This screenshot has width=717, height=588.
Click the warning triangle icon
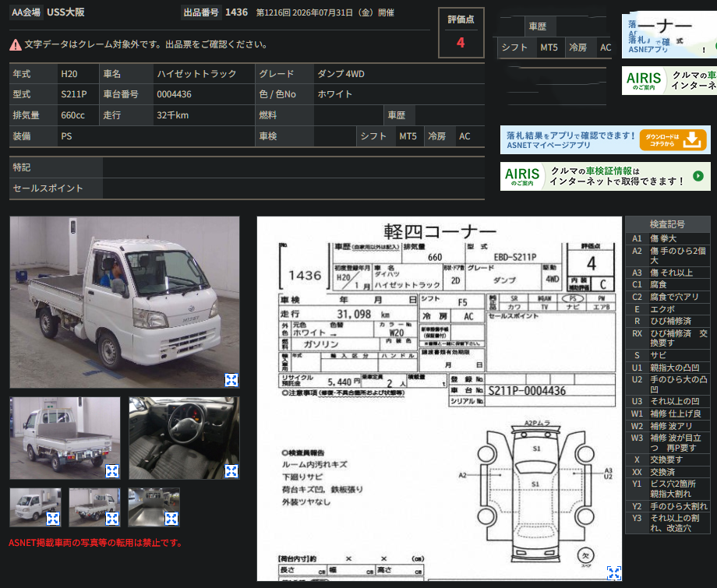click(16, 44)
